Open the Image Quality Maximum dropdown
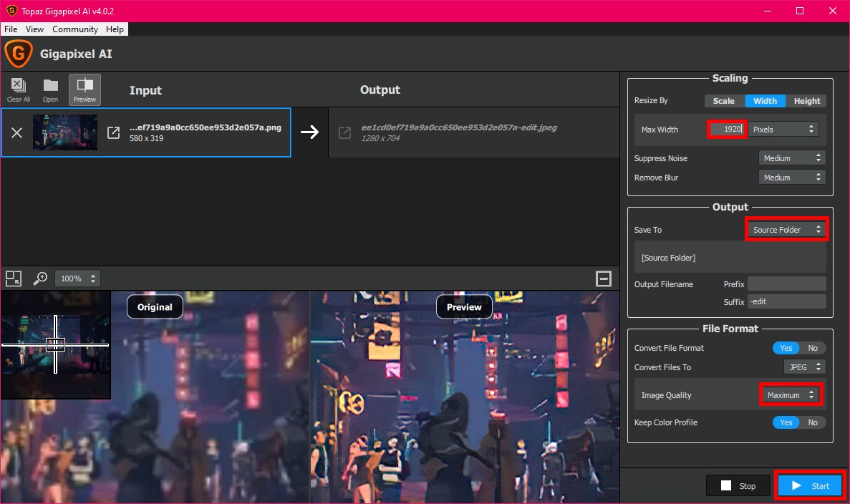 pyautogui.click(x=791, y=395)
